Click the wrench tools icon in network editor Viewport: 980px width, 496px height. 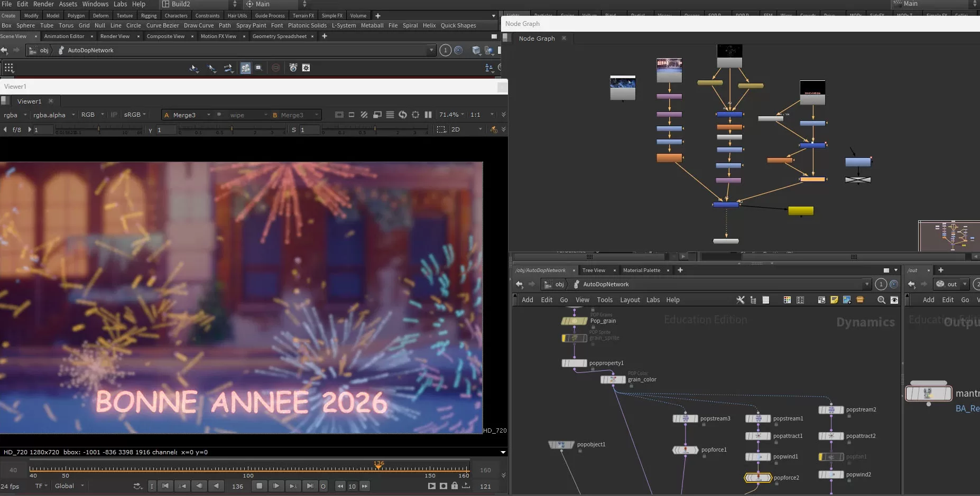tap(740, 300)
